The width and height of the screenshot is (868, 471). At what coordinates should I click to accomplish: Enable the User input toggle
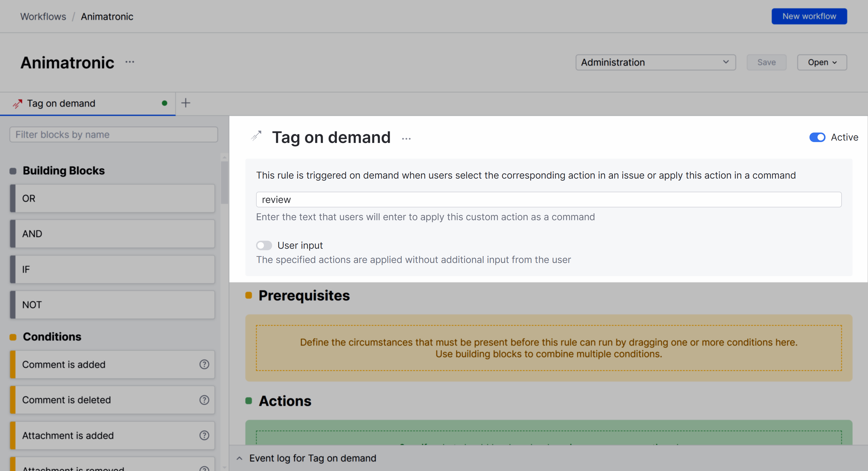(264, 245)
